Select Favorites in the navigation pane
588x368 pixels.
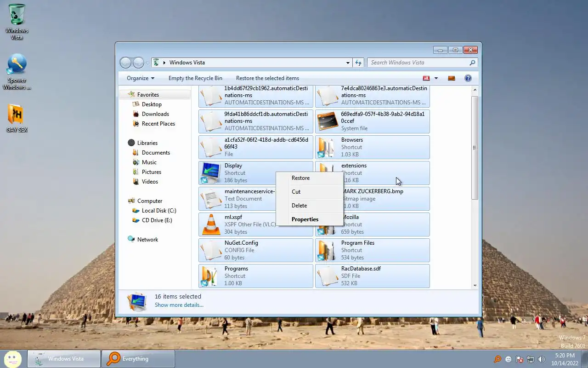point(155,95)
